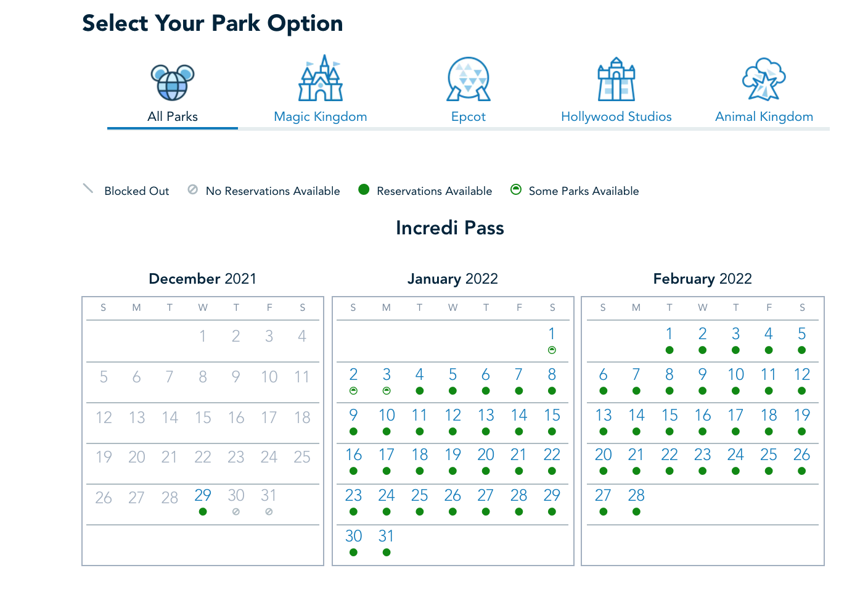This screenshot has height=597, width=868.
Task: Select the Animal Kingdom tree icon
Action: [x=764, y=80]
